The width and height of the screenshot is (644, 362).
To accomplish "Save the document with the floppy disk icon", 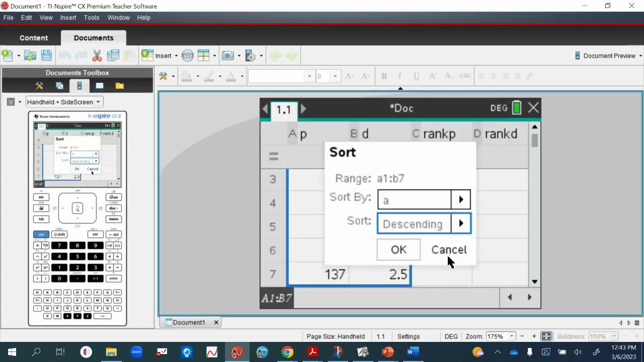I will point(46,56).
